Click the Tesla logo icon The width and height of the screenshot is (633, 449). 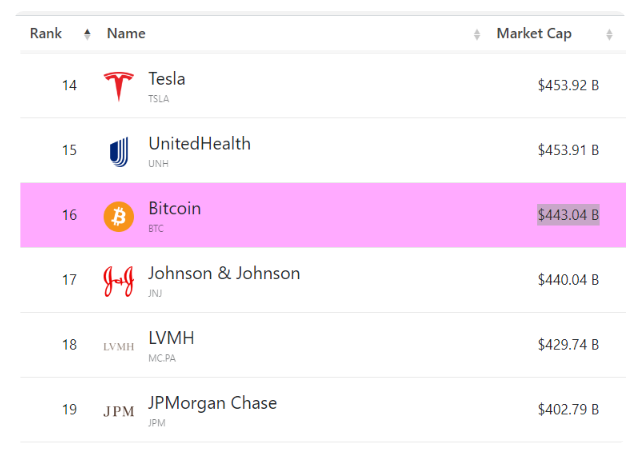(118, 86)
